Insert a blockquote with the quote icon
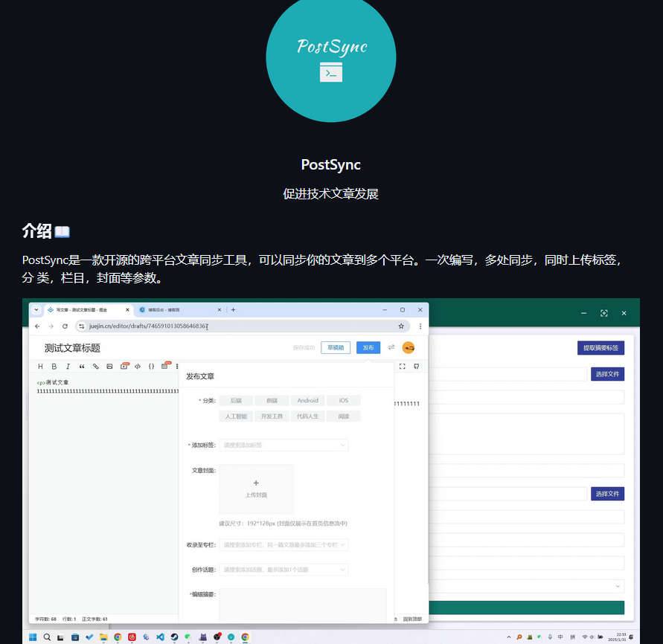This screenshot has width=663, height=644. click(x=82, y=367)
